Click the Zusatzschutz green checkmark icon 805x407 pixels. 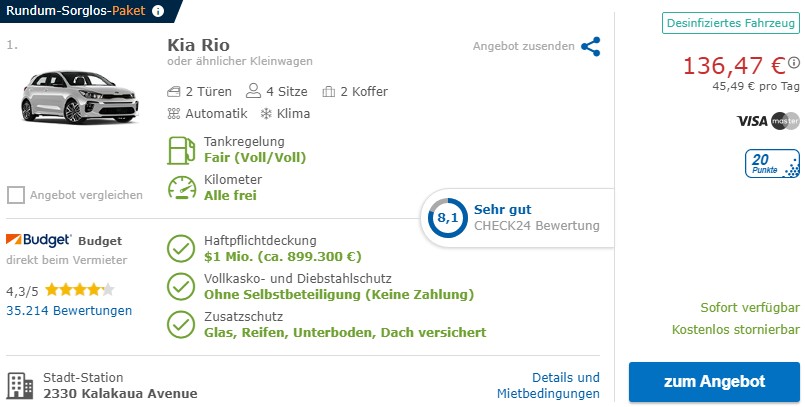coord(181,324)
